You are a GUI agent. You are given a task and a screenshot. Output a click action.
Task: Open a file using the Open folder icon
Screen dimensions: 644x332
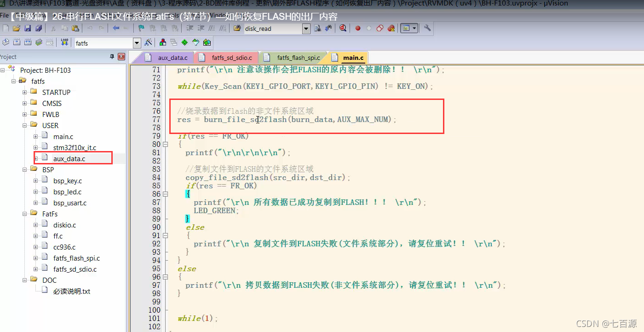coord(17,28)
